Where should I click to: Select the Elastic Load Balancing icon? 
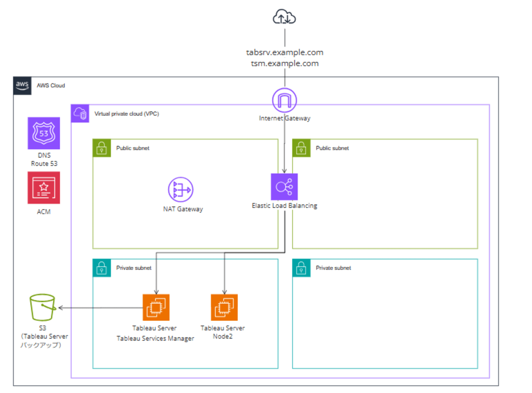pos(284,187)
